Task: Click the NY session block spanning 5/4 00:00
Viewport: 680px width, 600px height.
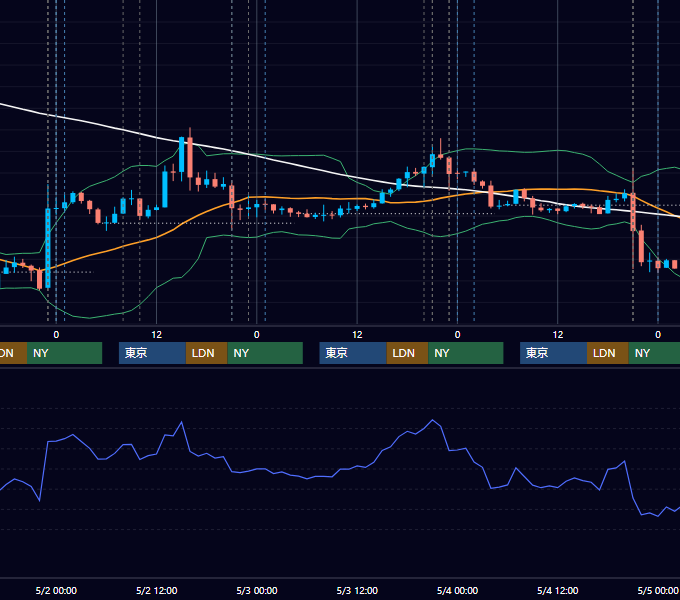Action: 466,353
